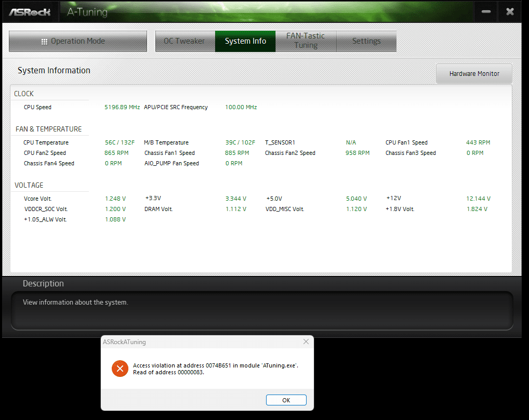Open the FAN-Tastic Tuning tab
Screen dimensions: 529x420
point(306,41)
